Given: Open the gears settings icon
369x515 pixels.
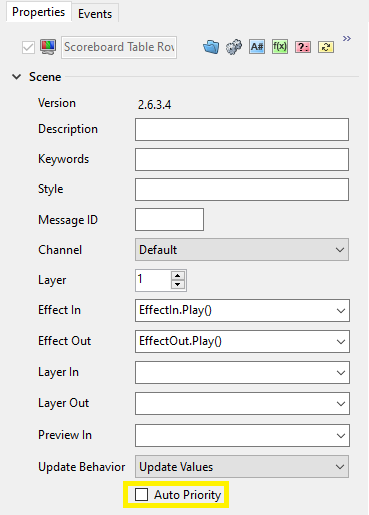Looking at the screenshot, I should 234,47.
